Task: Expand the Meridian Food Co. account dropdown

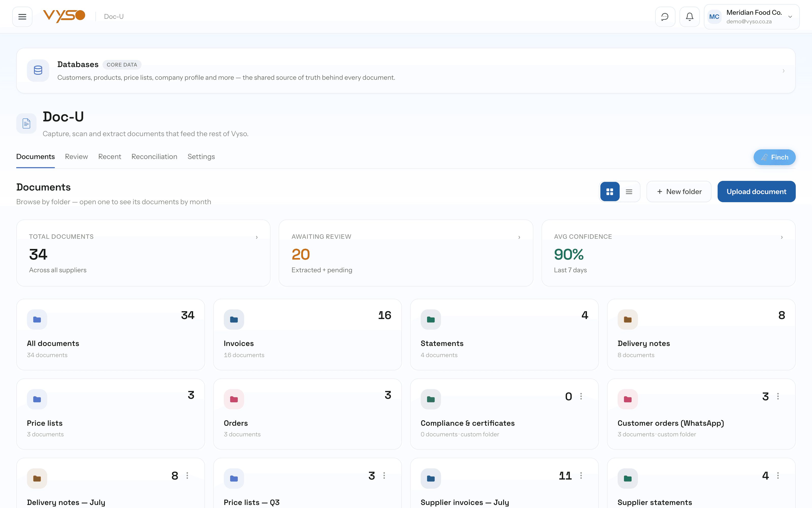Action: pos(790,17)
